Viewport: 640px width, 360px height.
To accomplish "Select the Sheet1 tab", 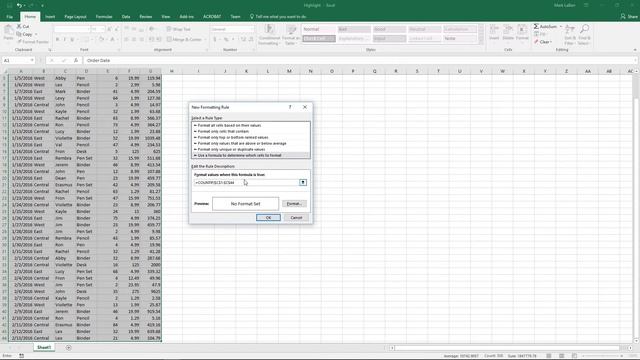I will (44, 347).
